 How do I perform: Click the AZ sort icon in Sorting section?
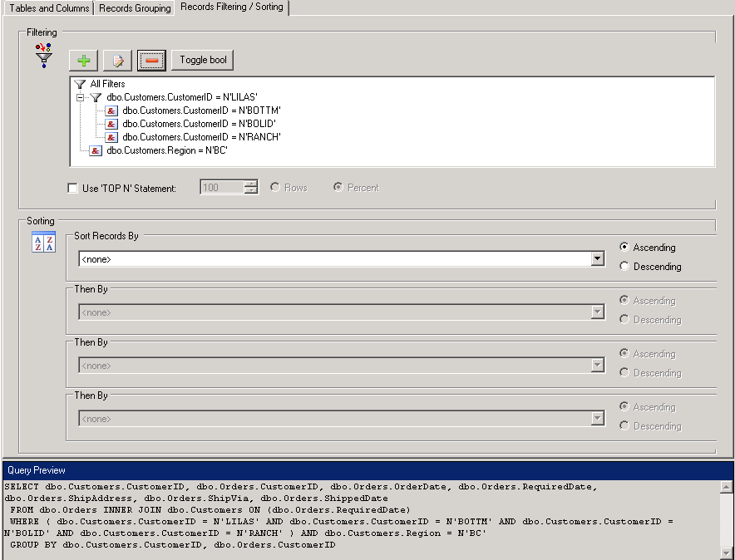43,242
